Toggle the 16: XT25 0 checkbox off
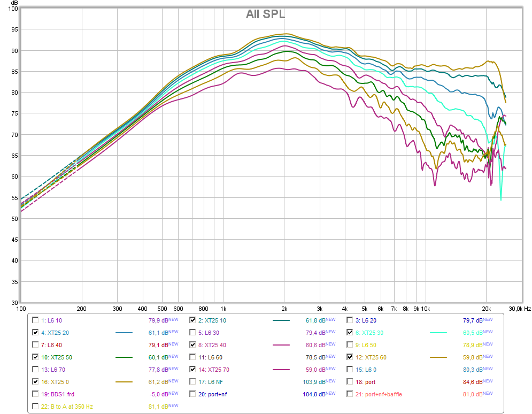 [35, 382]
